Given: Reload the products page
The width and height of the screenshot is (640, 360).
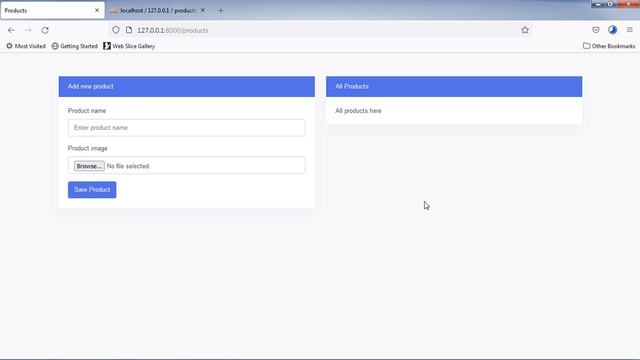Looking at the screenshot, I should [x=45, y=30].
